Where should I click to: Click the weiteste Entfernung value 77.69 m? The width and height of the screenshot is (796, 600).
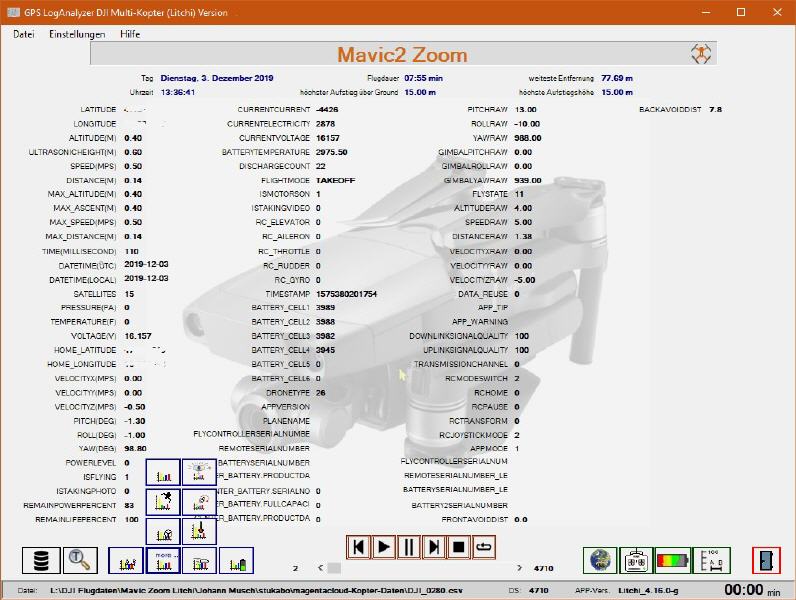[617, 78]
